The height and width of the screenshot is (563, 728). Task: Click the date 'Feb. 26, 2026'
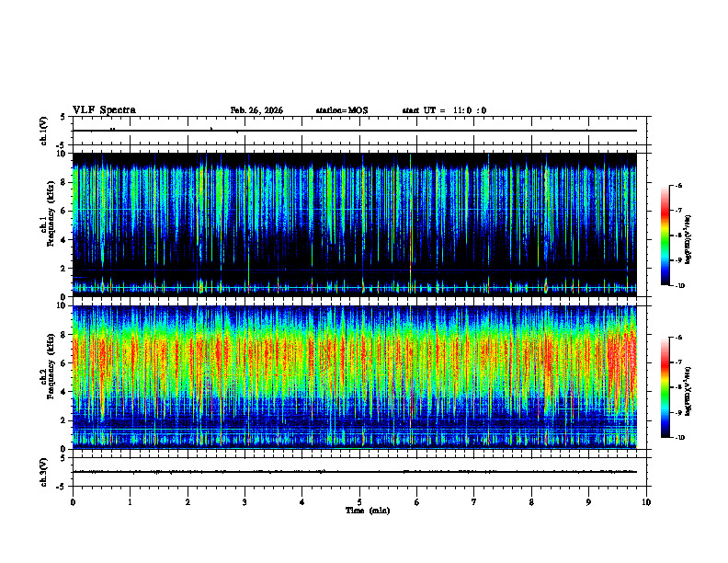click(256, 110)
